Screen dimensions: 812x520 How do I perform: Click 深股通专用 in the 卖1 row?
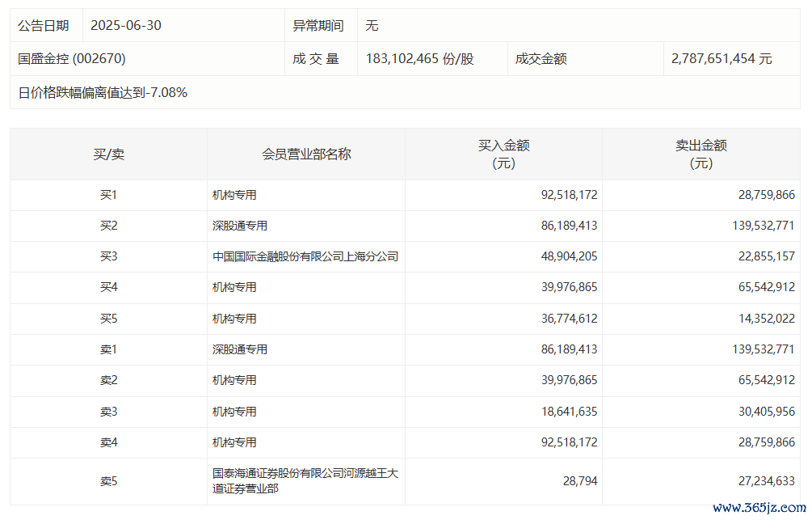pyautogui.click(x=240, y=349)
